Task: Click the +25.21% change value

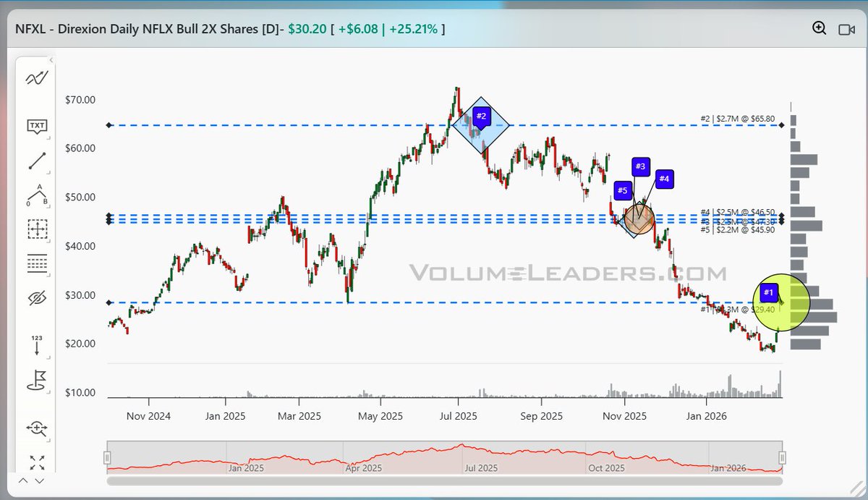Action: (x=414, y=29)
